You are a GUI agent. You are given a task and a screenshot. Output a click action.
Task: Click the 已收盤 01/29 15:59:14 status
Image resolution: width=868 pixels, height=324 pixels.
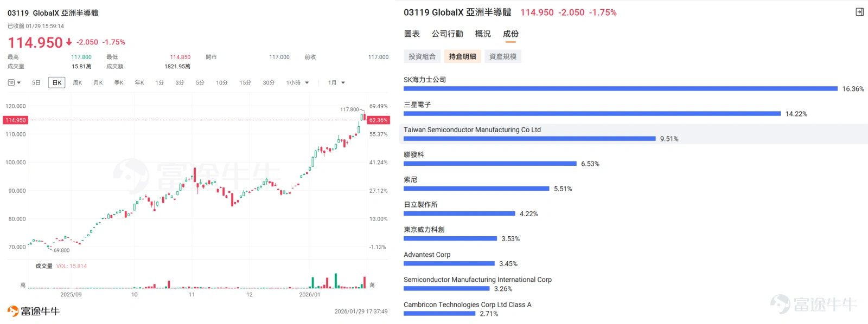click(36, 26)
